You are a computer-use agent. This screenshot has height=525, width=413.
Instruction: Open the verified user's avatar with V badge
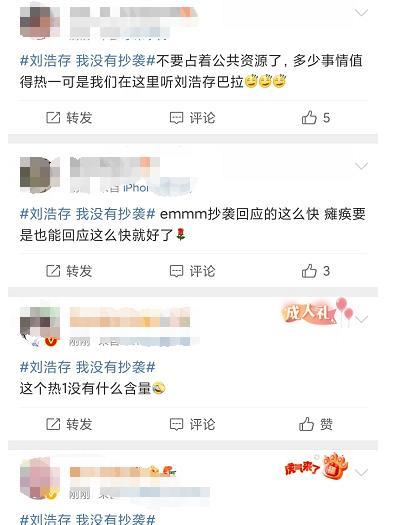tap(40, 327)
